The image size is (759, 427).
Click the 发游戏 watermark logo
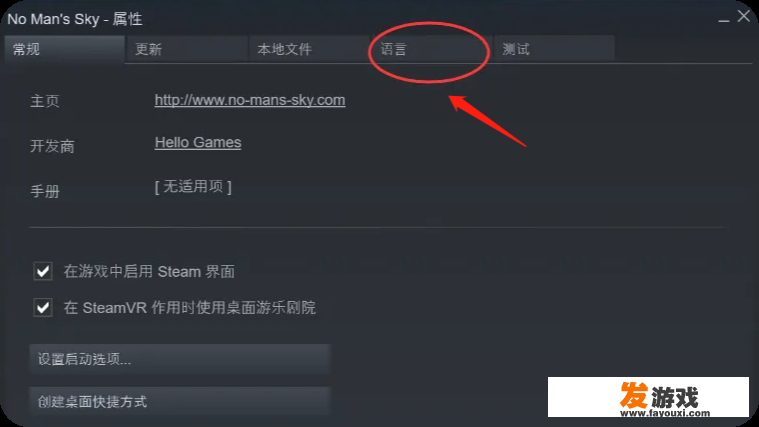click(648, 397)
